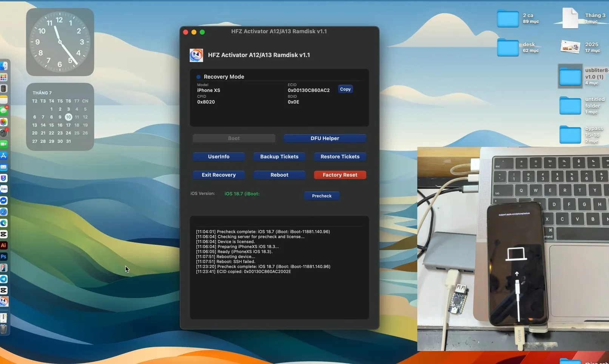The image size is (609, 364).
Task: Click the Reboot button
Action: coord(279,175)
